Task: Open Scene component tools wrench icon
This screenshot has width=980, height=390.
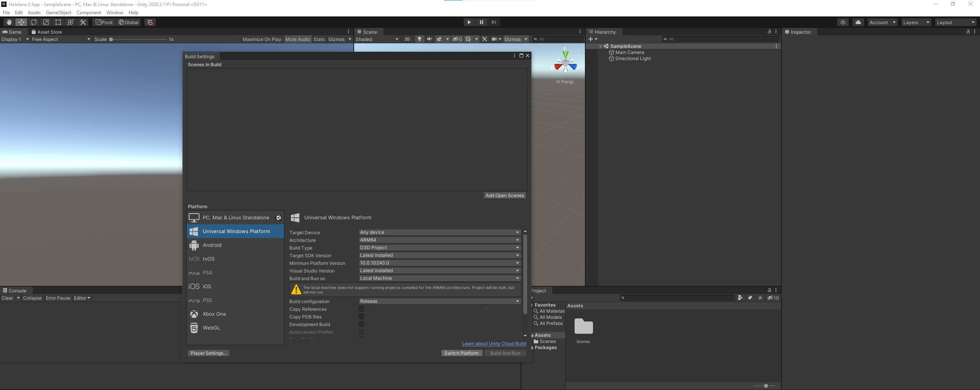Action: click(485, 39)
